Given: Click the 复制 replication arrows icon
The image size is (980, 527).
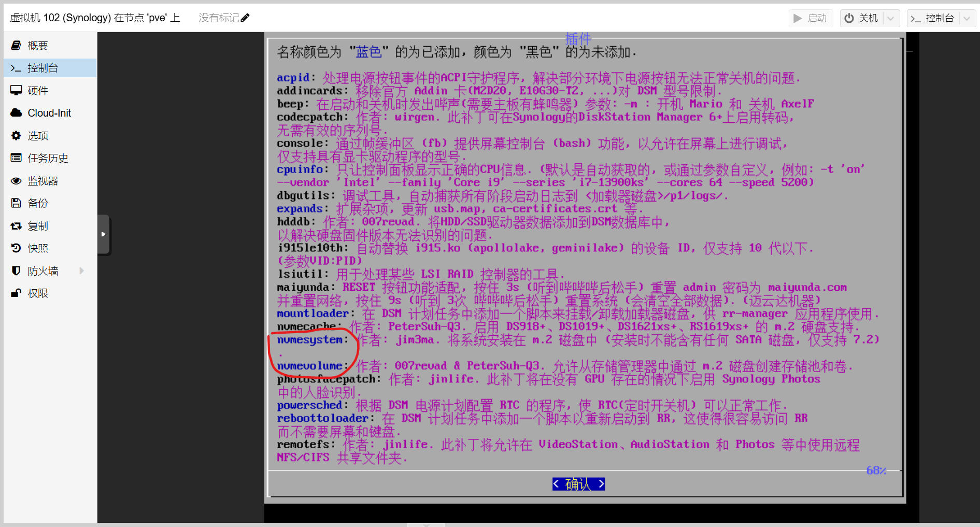Looking at the screenshot, I should [16, 226].
